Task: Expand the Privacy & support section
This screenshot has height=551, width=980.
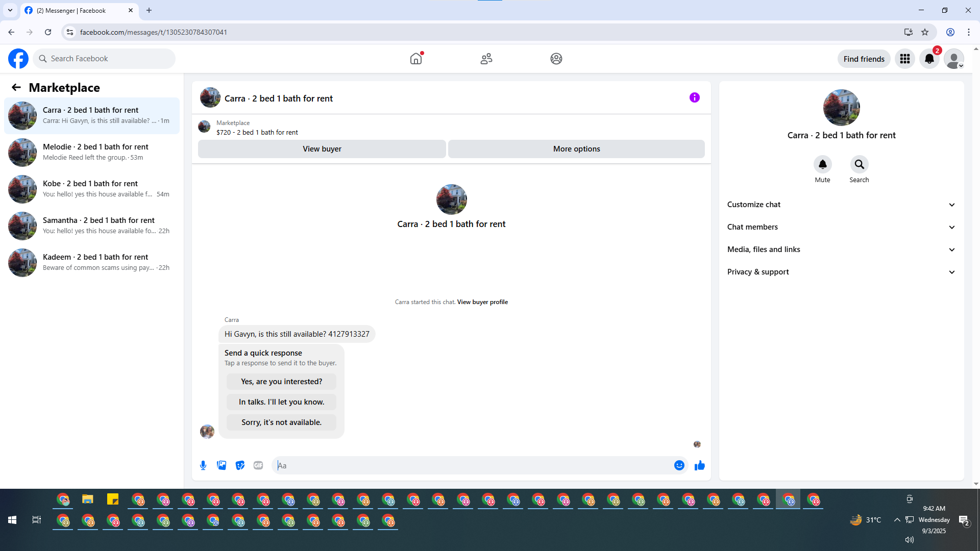Action: 841,272
